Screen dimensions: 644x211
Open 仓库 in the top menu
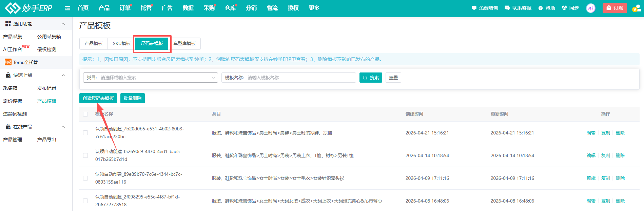pos(230,8)
